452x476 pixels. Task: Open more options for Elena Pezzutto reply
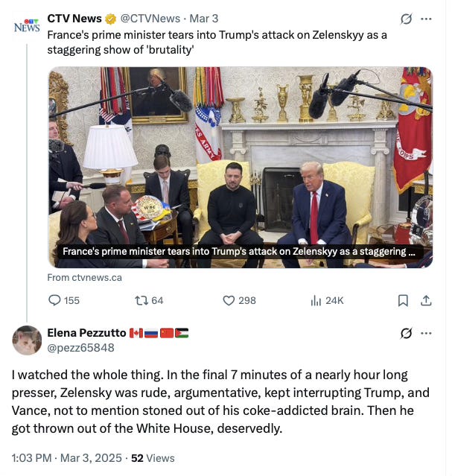[426, 333]
